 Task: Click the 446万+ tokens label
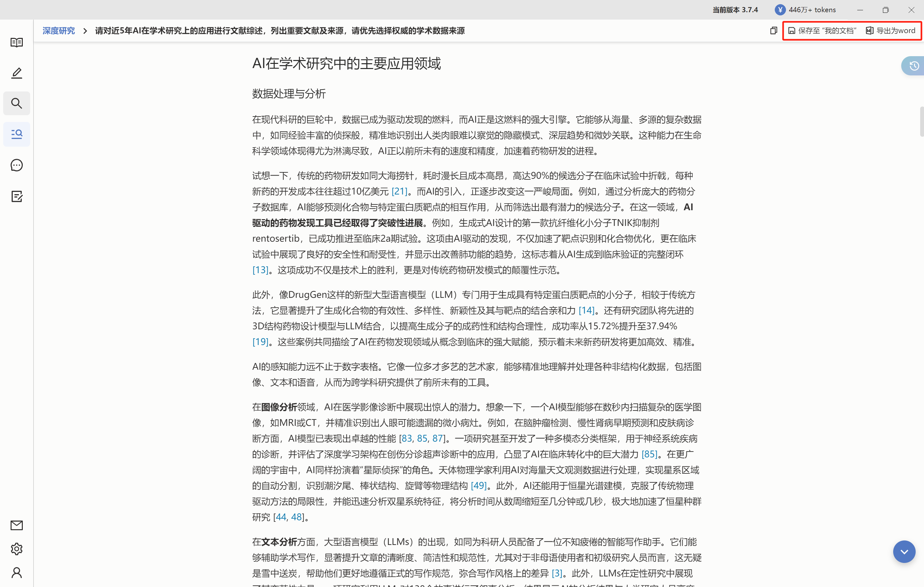tap(812, 10)
